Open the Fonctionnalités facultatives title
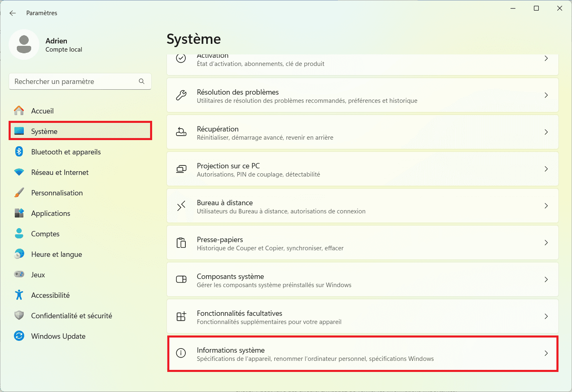 [x=239, y=313]
